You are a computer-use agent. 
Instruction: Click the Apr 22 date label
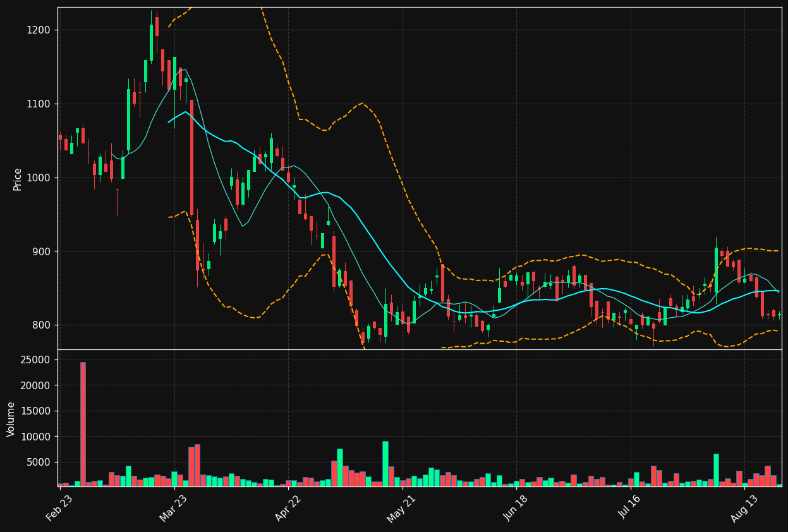(288, 508)
